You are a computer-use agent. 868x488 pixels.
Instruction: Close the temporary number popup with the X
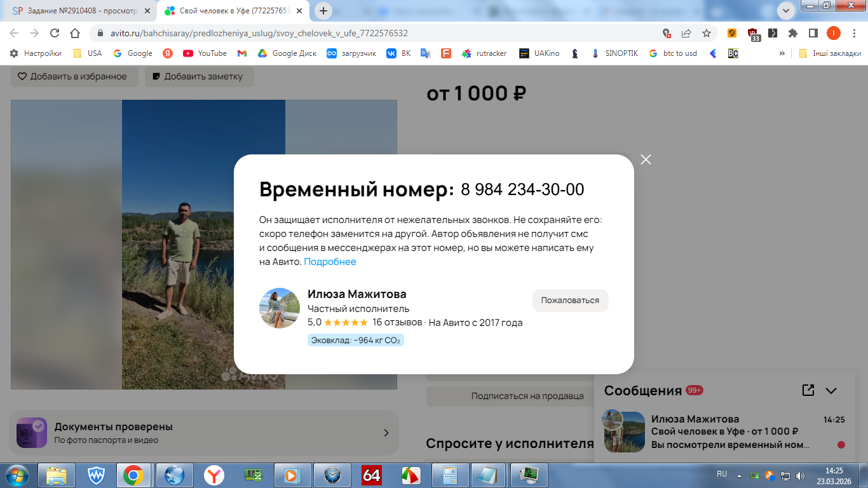(646, 159)
